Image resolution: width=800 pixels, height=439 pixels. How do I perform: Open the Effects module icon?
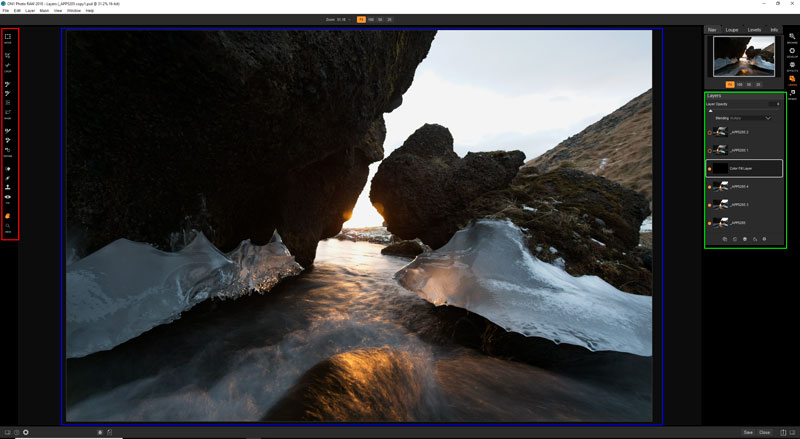pos(792,65)
